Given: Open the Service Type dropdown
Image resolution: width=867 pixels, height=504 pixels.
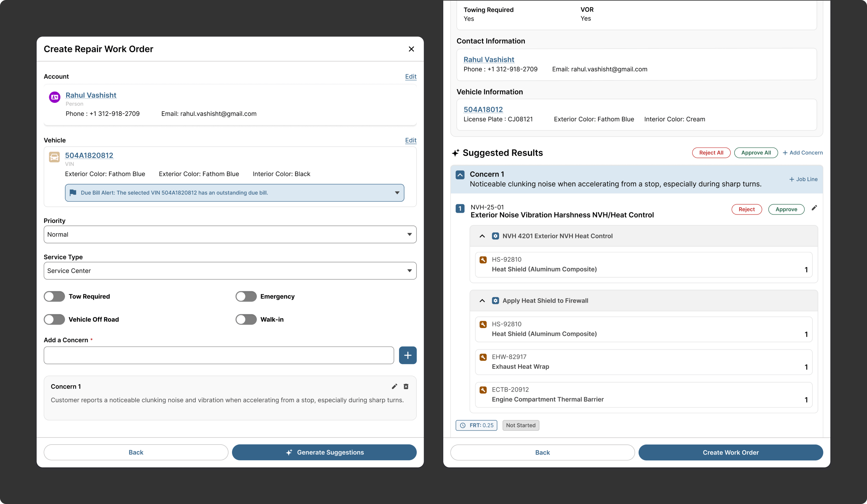Looking at the screenshot, I should click(230, 271).
